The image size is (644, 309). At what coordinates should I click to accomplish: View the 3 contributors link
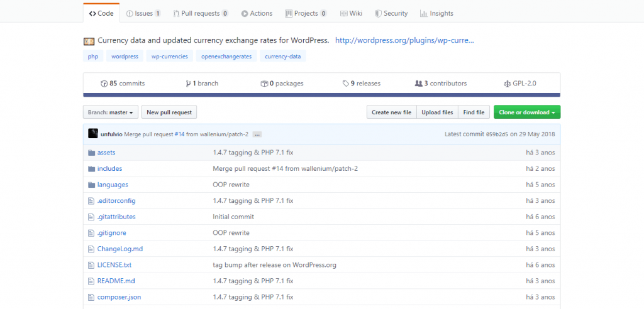pyautogui.click(x=441, y=84)
